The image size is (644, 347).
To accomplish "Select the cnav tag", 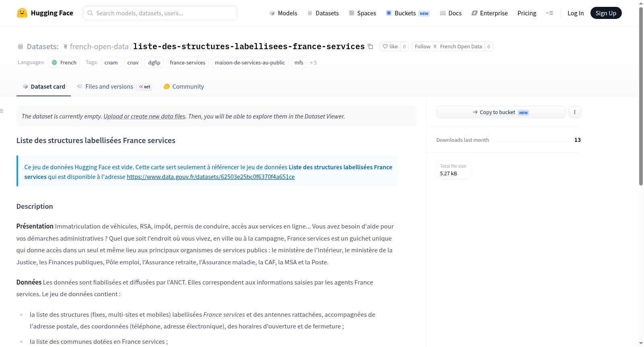I will coord(133,62).
